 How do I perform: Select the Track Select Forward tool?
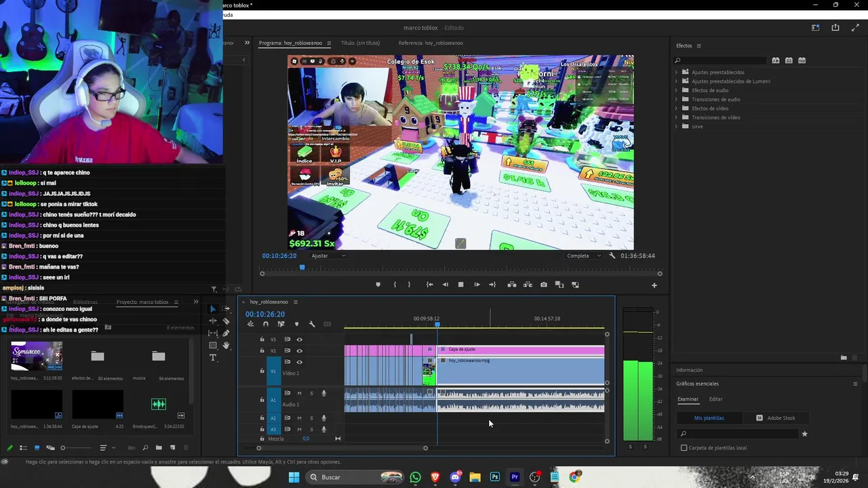pyautogui.click(x=226, y=308)
